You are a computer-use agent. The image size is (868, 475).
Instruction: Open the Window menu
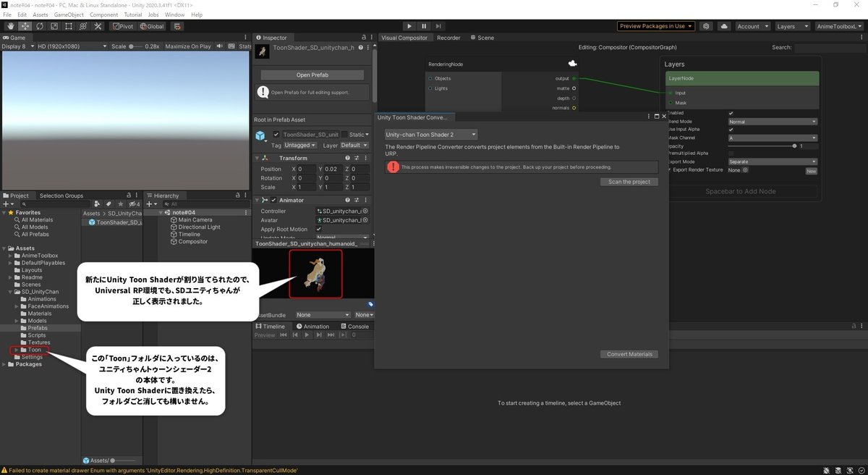[174, 14]
